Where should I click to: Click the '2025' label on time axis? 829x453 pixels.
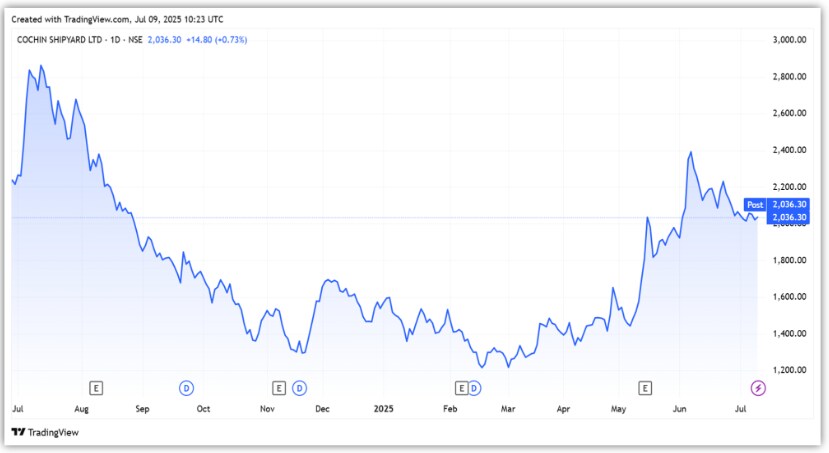385,409
